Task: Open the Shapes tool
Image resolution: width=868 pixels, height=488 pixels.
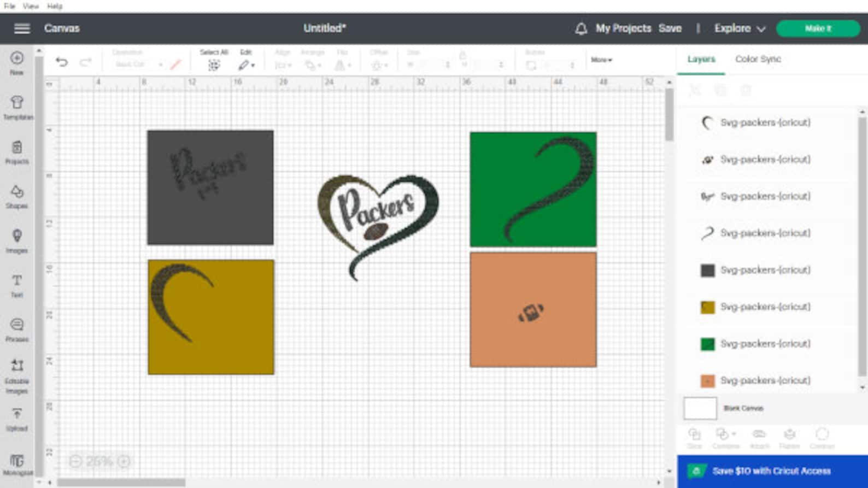Action: 17,197
